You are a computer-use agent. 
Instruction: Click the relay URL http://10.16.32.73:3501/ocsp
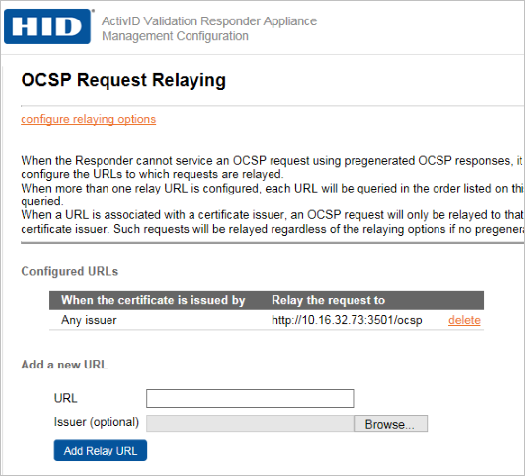click(x=347, y=320)
